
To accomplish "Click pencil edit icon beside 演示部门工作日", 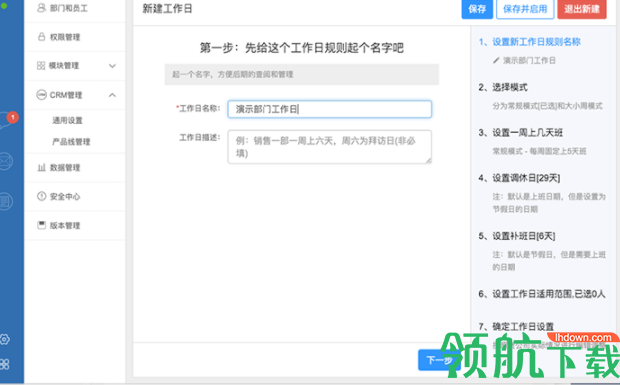I will (496, 60).
